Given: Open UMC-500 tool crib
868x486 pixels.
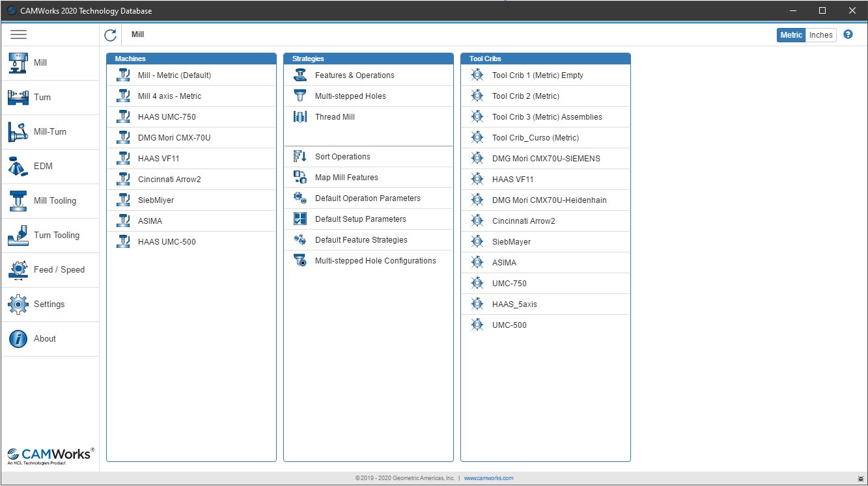Looking at the screenshot, I should [x=546, y=325].
